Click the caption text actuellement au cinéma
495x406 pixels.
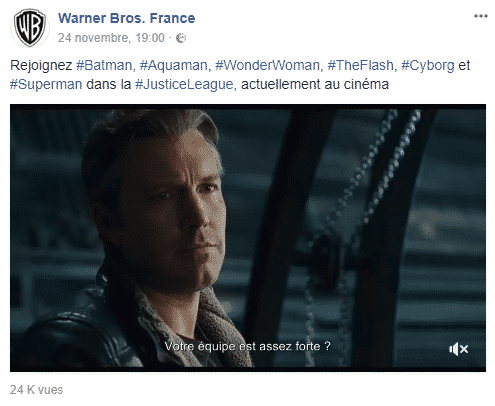coord(315,85)
